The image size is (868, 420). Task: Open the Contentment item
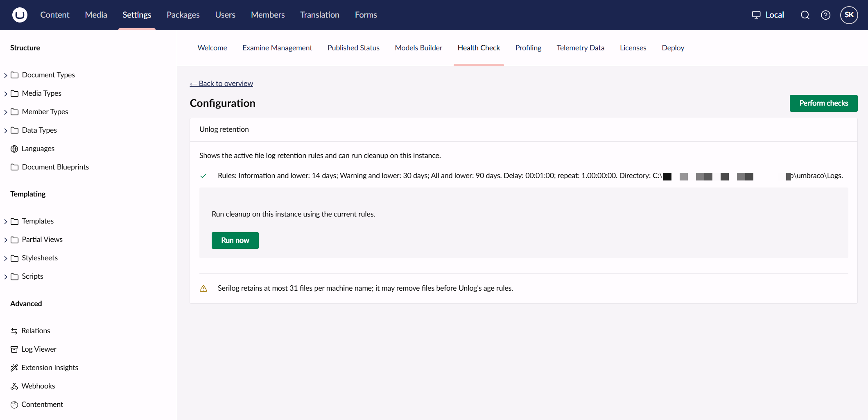tap(42, 404)
